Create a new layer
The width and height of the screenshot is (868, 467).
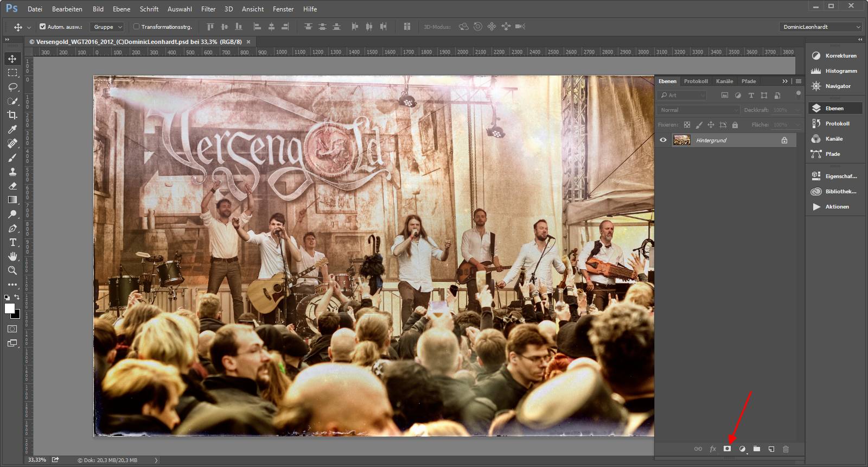(x=771, y=449)
